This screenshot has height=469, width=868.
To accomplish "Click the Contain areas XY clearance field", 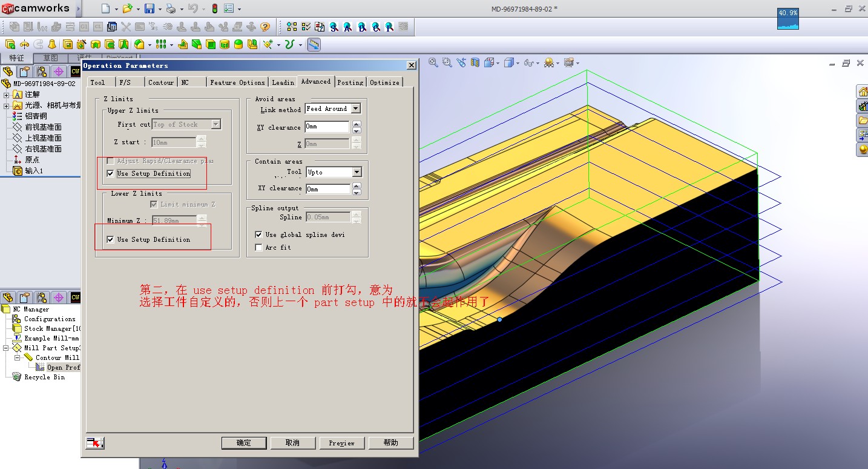I will point(328,189).
